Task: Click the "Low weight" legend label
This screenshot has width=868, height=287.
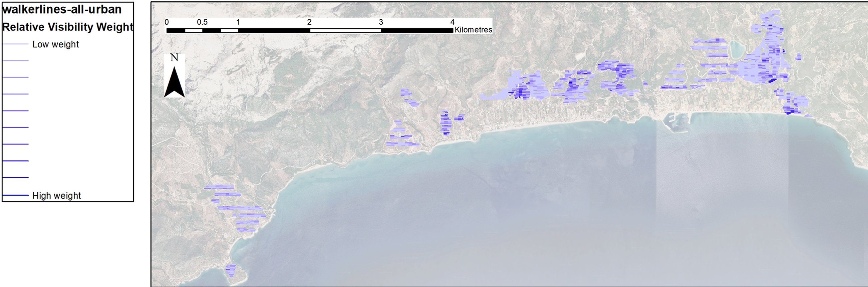Action: tap(56, 44)
